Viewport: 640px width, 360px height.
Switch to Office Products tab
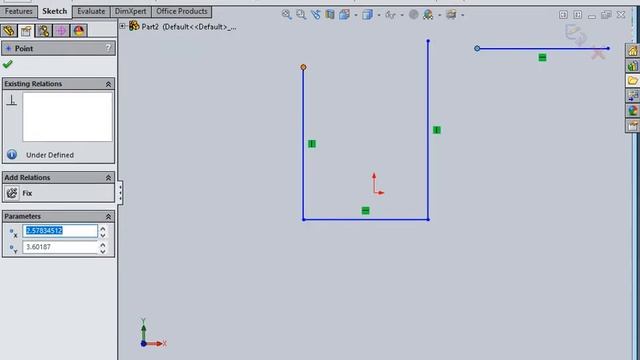(x=182, y=11)
